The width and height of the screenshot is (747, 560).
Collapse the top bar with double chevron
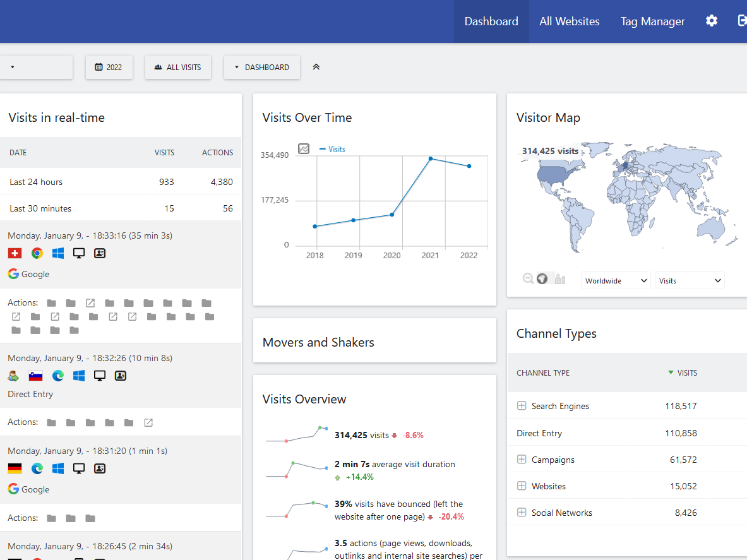click(x=316, y=67)
